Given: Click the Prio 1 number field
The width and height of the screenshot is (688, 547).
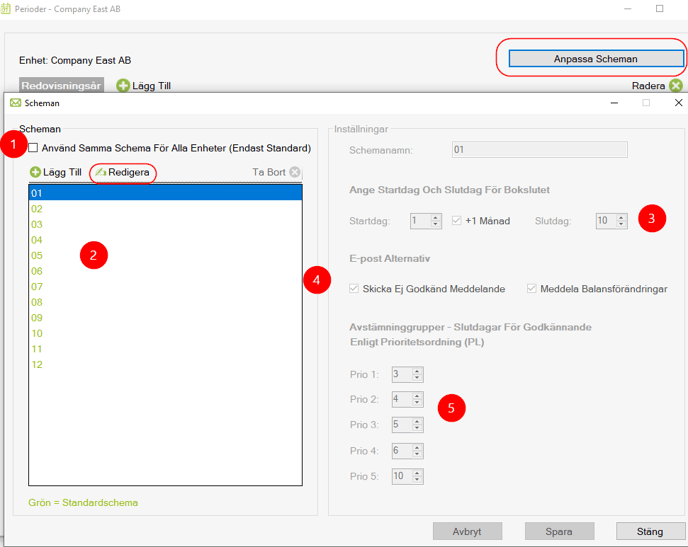Looking at the screenshot, I should [x=402, y=374].
